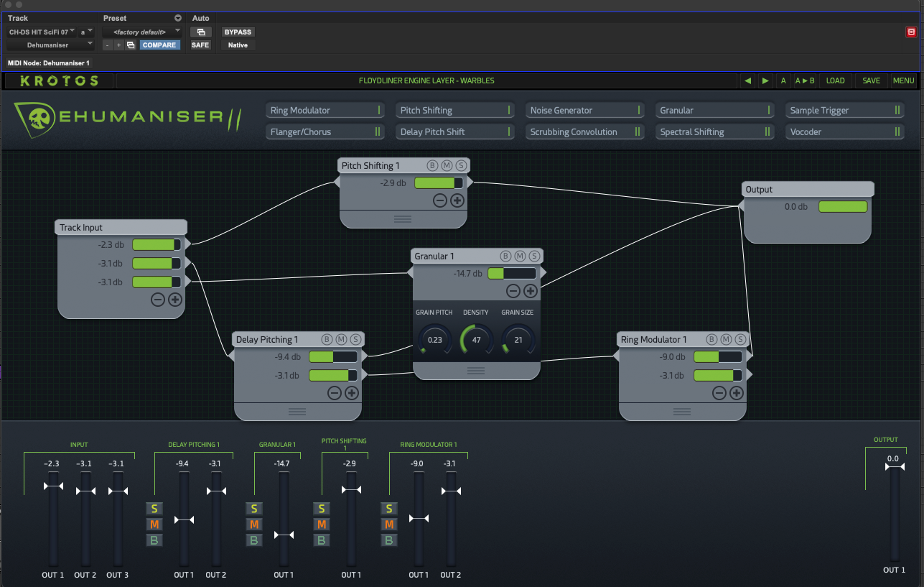Add a Flanger/Chorus module
The width and height of the screenshot is (924, 587).
coord(325,132)
